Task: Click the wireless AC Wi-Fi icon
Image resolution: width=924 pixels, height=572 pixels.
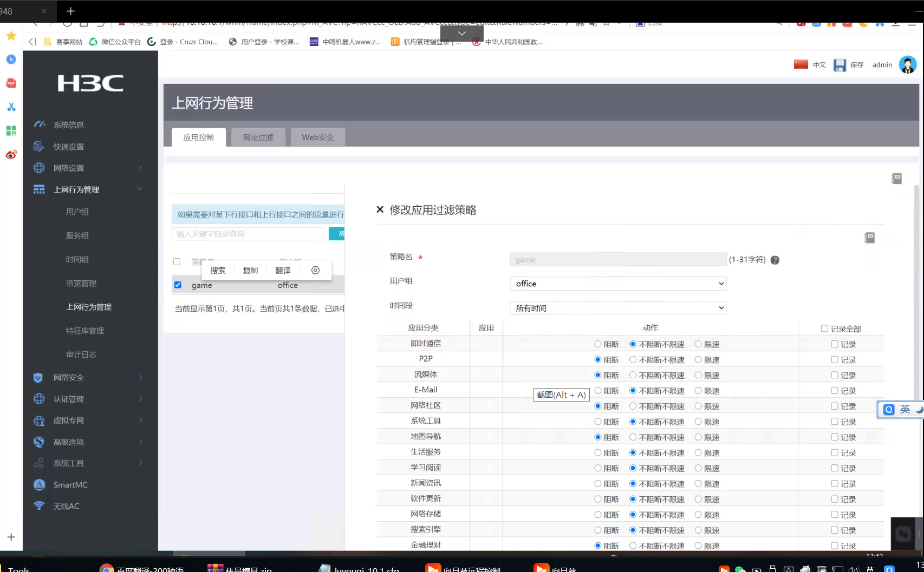Action: (39, 506)
